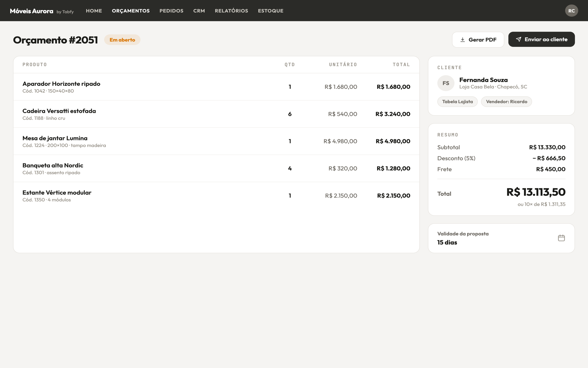Click row total R$ 3.240,00
The image size is (588, 368).
coord(393,114)
